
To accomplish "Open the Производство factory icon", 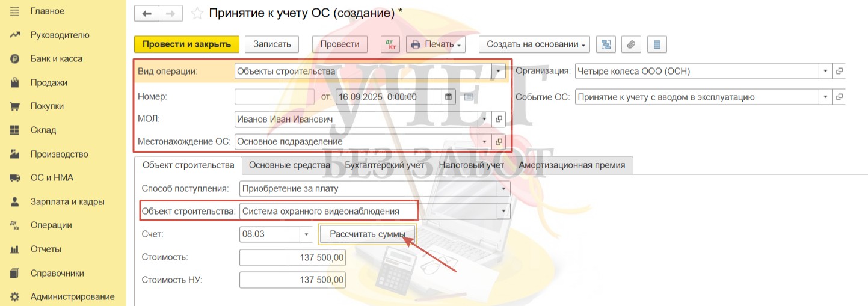I will coord(15,154).
